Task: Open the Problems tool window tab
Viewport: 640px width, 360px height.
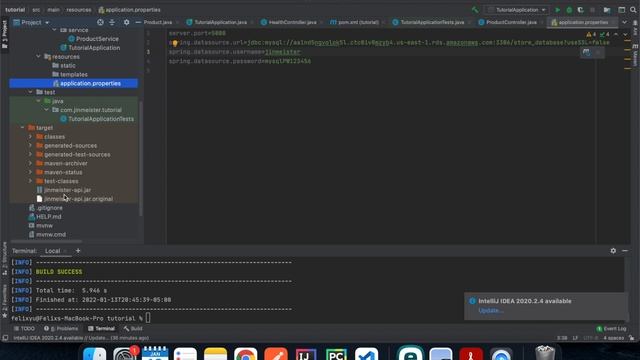Action: pyautogui.click(x=61, y=329)
